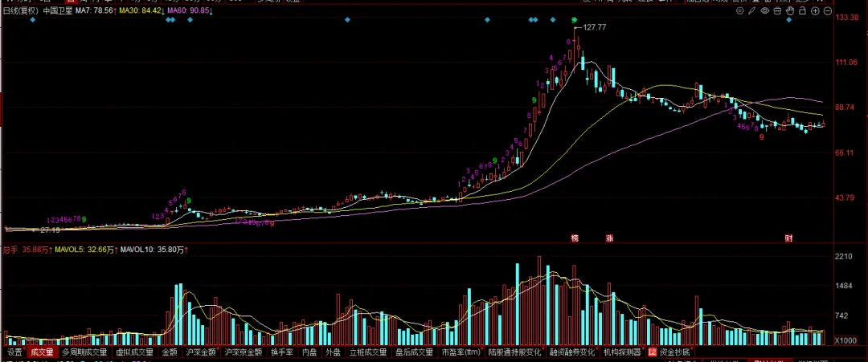Screen dimensions: 868x362
Task: Select the 金额 indicator tab
Action: coord(170,352)
